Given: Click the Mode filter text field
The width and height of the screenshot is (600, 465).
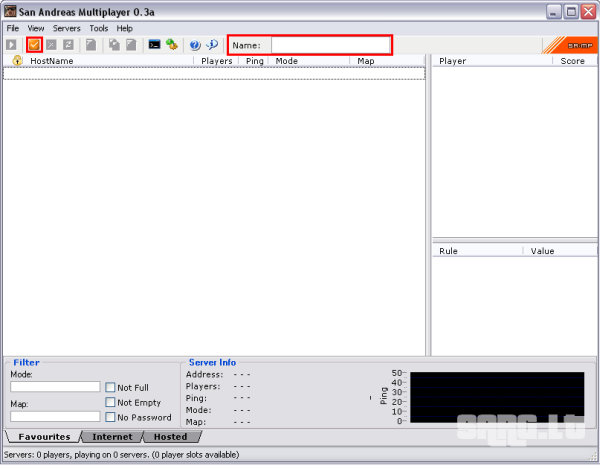Looking at the screenshot, I should pyautogui.click(x=55, y=387).
